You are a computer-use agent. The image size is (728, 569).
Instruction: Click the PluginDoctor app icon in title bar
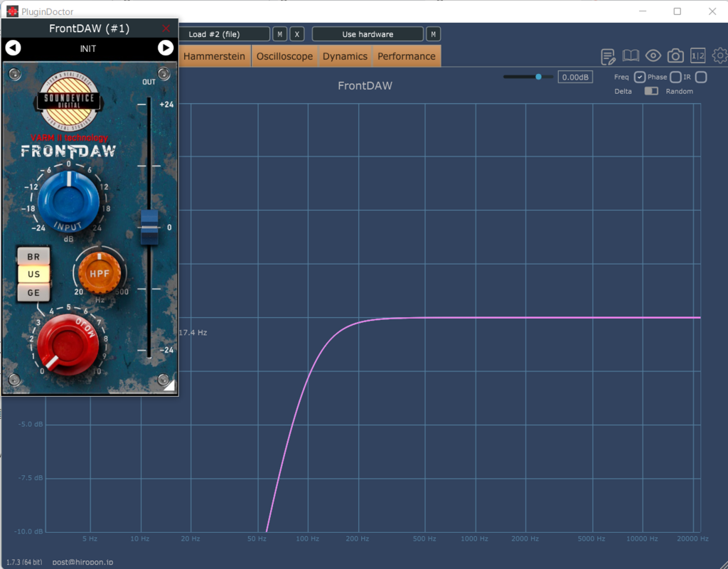[x=12, y=11]
